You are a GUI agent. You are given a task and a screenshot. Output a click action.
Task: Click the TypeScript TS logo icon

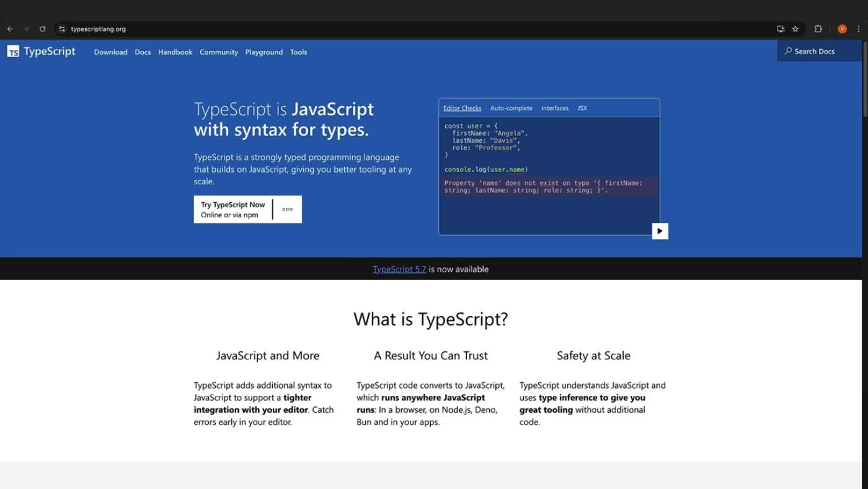(x=13, y=52)
